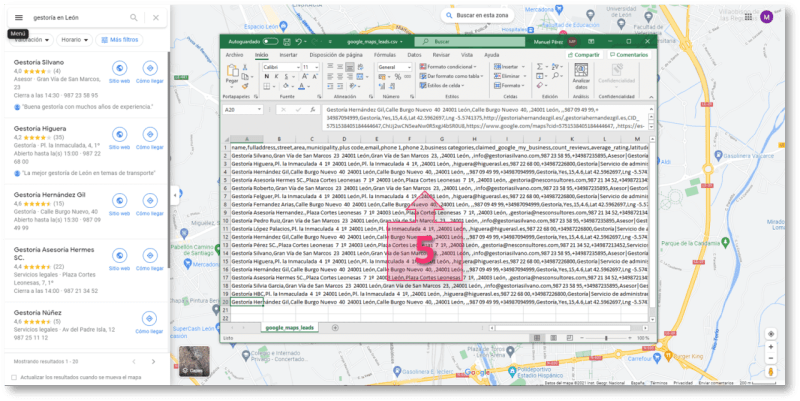Open Gestoría Núñez result title
The width and height of the screenshot is (800, 401).
point(37,313)
